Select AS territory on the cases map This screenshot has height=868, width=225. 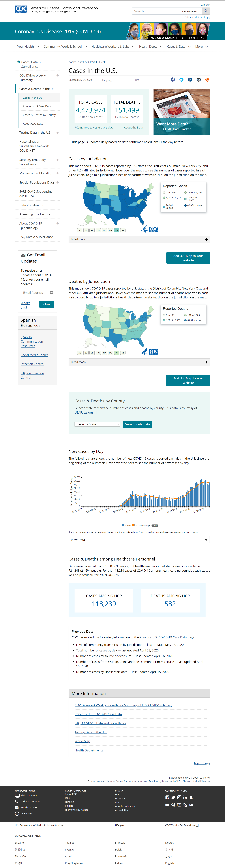coord(80,230)
